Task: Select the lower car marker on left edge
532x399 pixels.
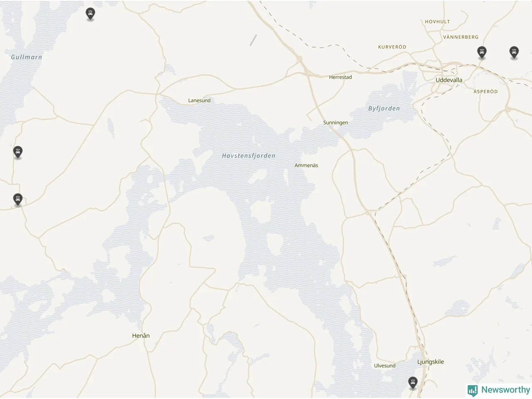Action: [x=17, y=199]
